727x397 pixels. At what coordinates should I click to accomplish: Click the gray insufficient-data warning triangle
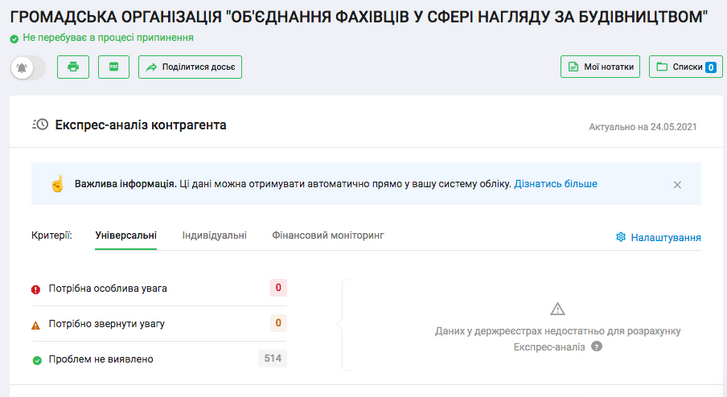pos(557,309)
